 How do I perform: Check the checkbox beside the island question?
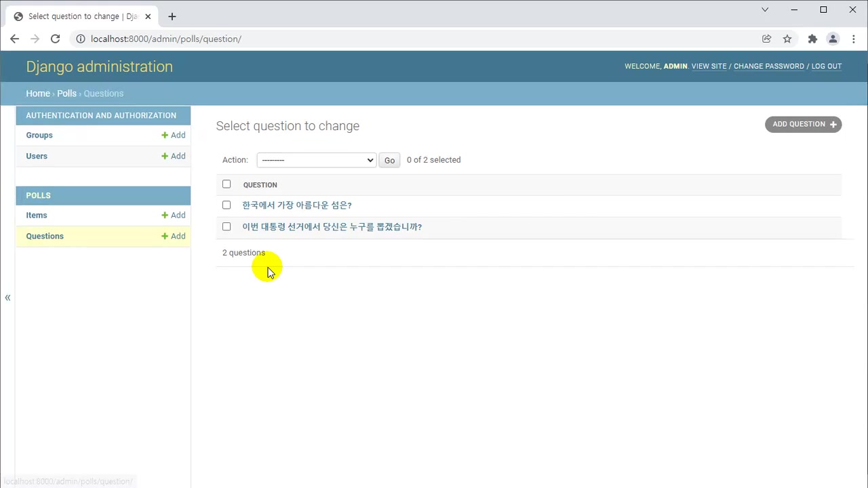point(226,205)
